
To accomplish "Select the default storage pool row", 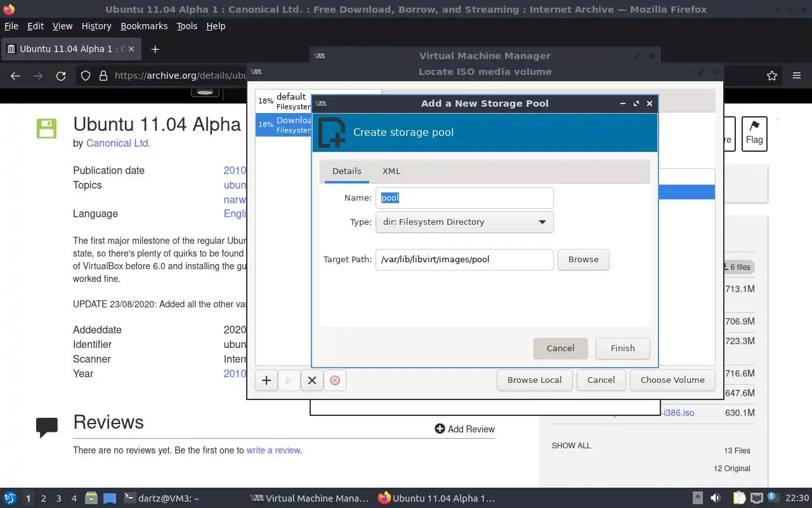I will pos(284,102).
